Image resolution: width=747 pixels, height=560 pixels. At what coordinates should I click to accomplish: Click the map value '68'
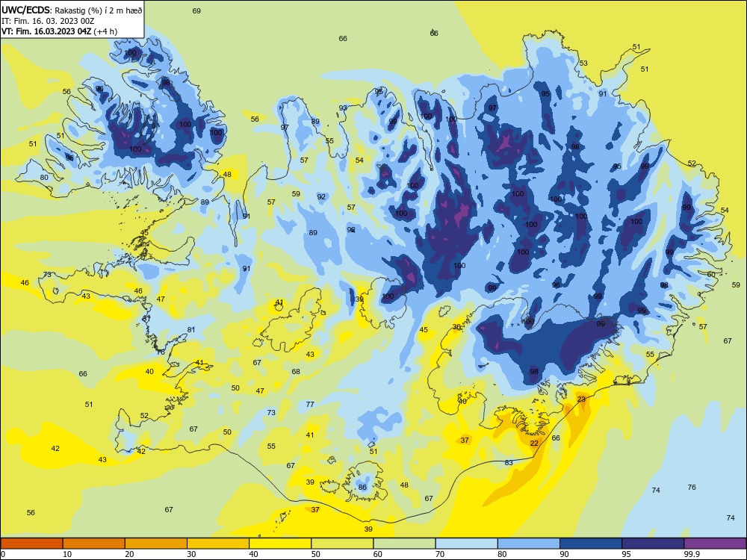(x=296, y=371)
